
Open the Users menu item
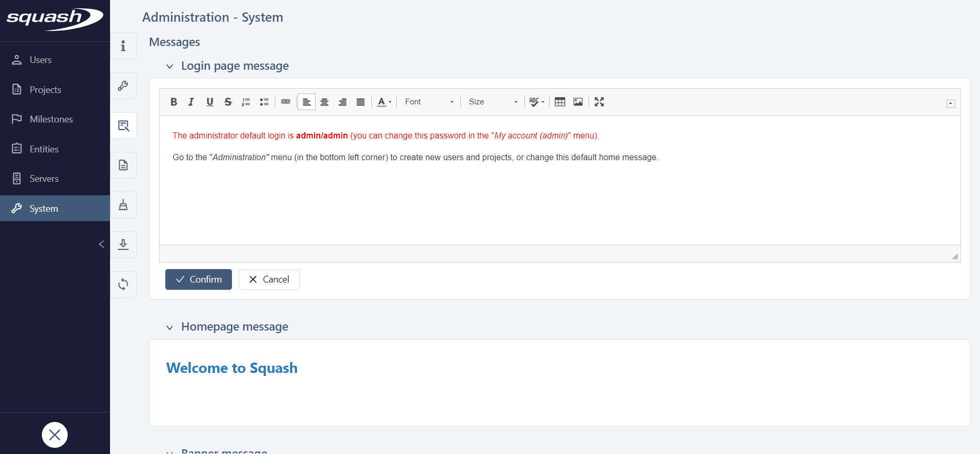[x=40, y=60]
